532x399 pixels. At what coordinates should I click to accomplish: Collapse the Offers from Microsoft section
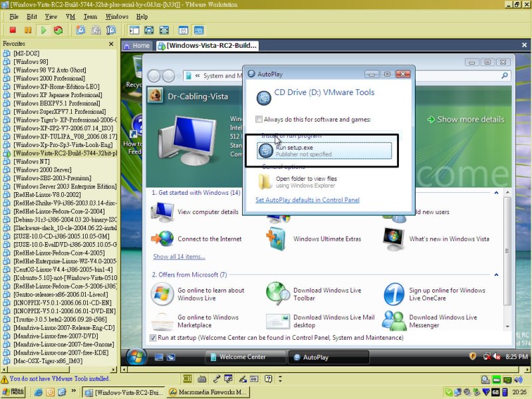[x=496, y=275]
